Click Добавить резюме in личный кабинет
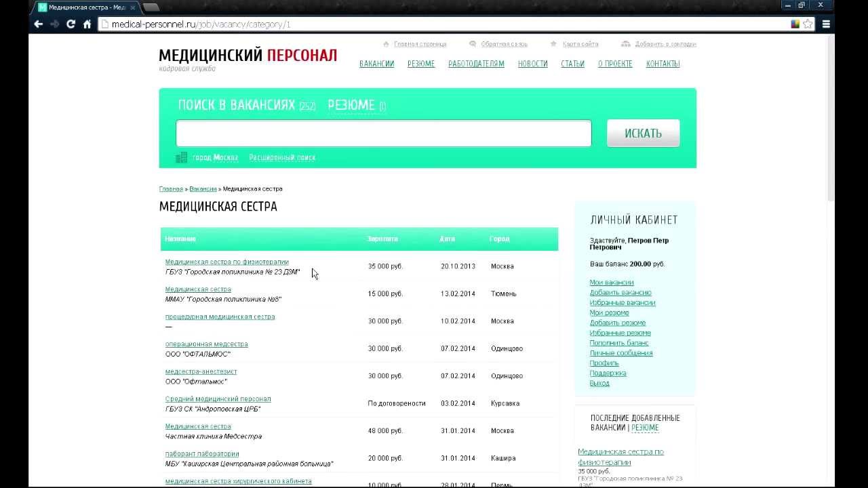Image resolution: width=868 pixels, height=488 pixels. coord(618,323)
